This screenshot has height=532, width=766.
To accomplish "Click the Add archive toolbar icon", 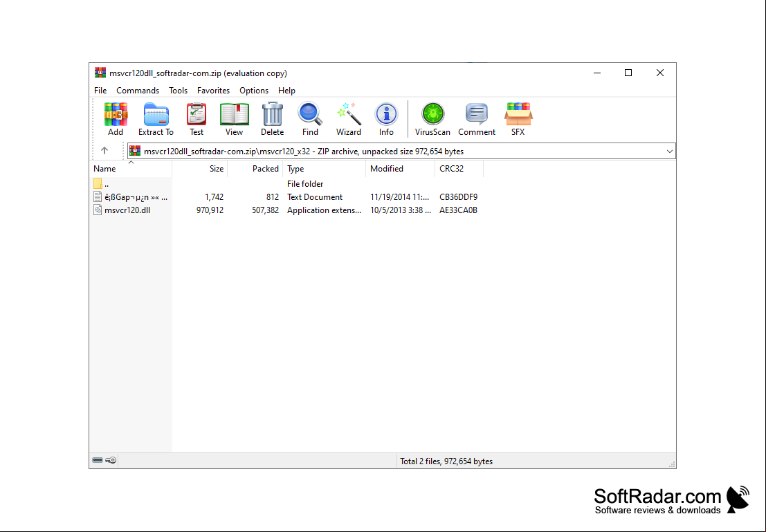I will 116,114.
